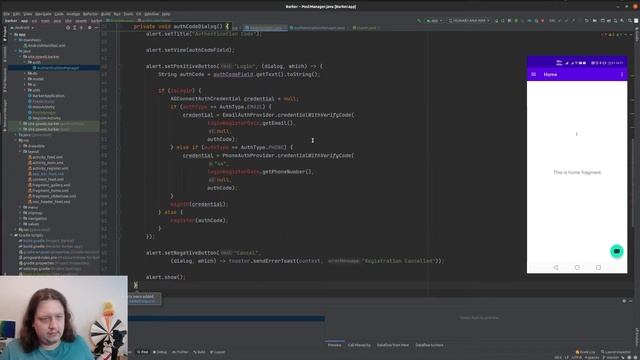Open project panel settings gear icon
This screenshot has height=360, width=640.
pyautogui.click(x=89, y=28)
